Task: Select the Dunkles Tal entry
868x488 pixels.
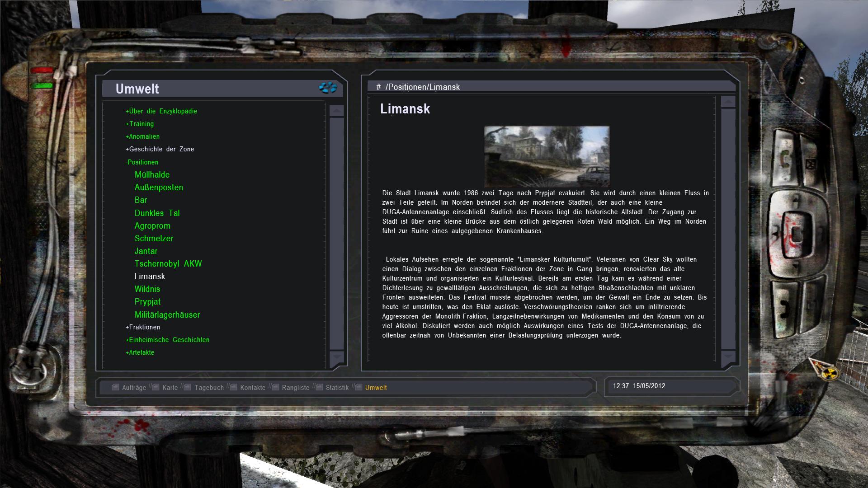Action: (x=157, y=213)
